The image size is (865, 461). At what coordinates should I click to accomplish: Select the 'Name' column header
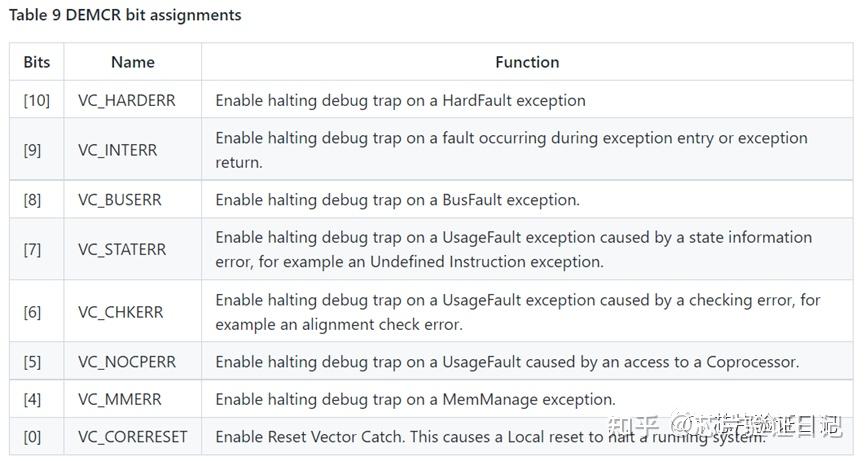133,62
